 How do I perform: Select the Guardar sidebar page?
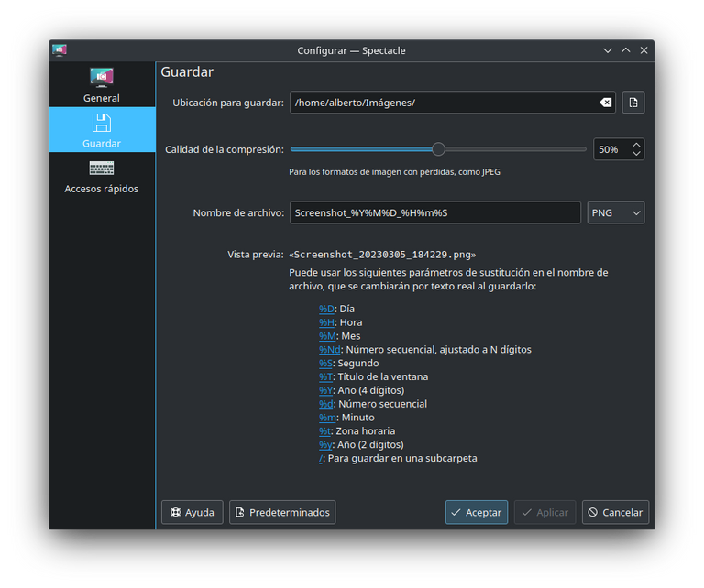[x=102, y=130]
